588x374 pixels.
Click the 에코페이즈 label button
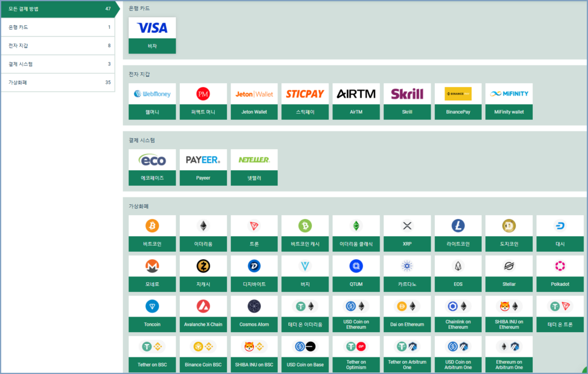point(152,178)
